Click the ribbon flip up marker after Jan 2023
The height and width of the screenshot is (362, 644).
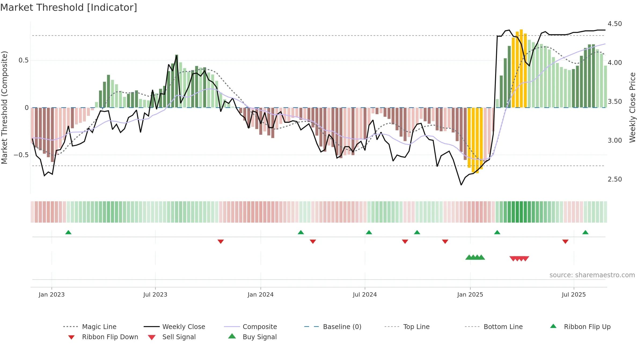68,232
